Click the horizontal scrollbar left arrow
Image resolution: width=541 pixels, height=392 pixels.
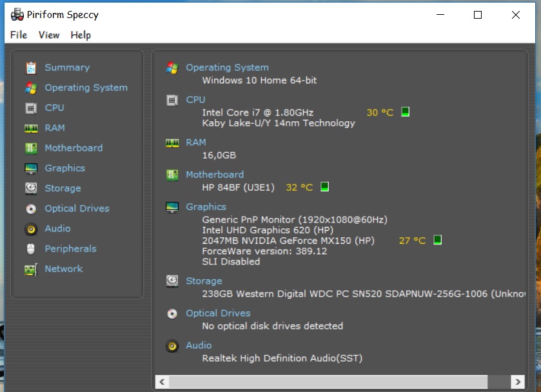click(162, 382)
